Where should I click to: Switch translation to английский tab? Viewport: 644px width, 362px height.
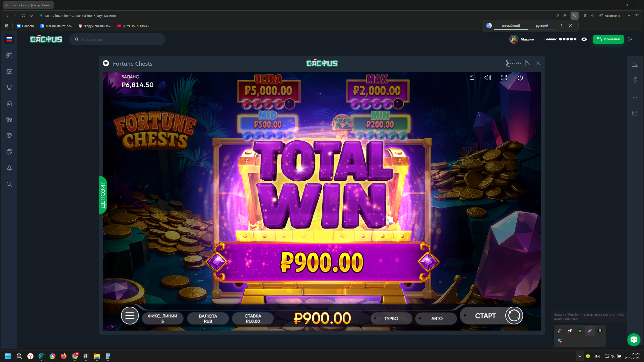click(x=511, y=26)
